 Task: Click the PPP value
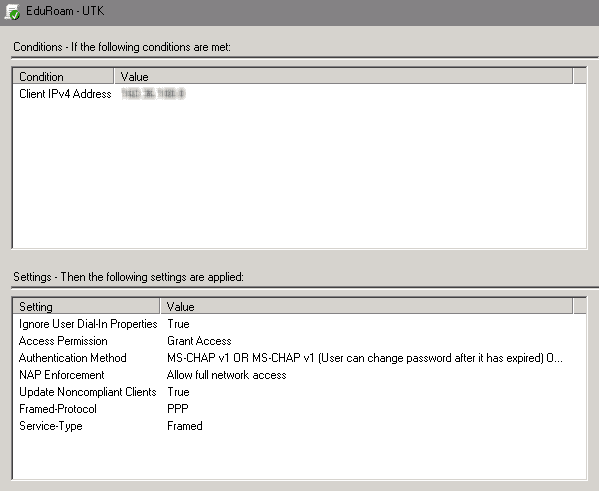(x=178, y=409)
